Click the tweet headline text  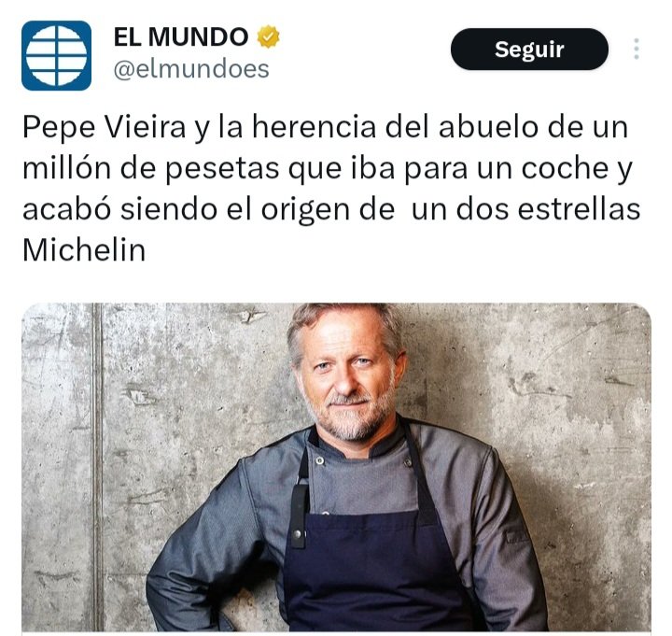click(331, 189)
